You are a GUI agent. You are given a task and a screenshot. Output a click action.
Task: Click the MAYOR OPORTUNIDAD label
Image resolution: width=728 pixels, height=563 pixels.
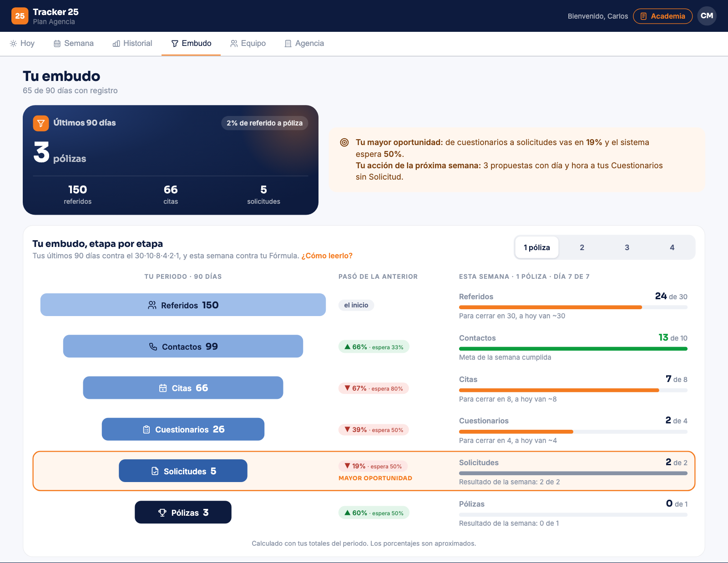[375, 478]
